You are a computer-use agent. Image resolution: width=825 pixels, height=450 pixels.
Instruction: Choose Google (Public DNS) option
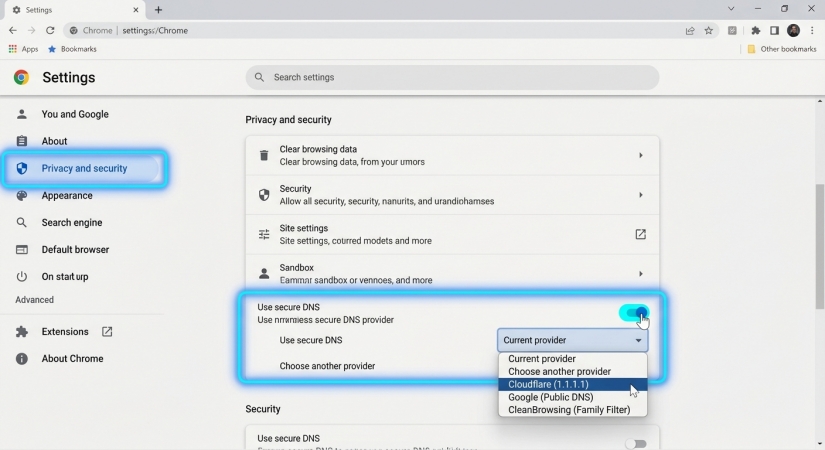[x=572, y=397]
